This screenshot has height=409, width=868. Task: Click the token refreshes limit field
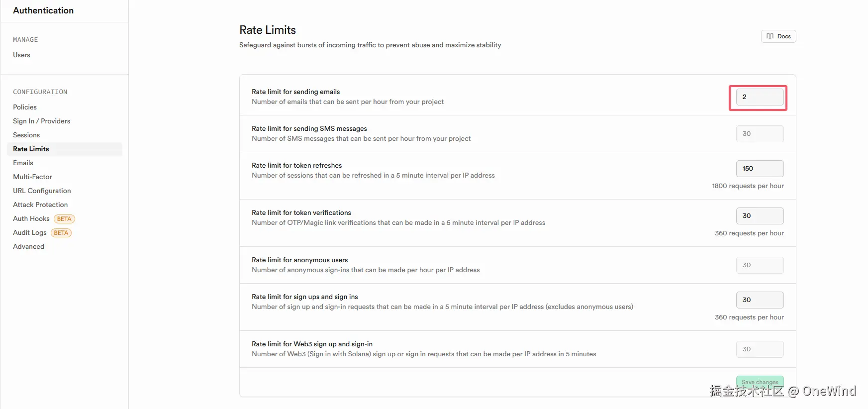(760, 169)
